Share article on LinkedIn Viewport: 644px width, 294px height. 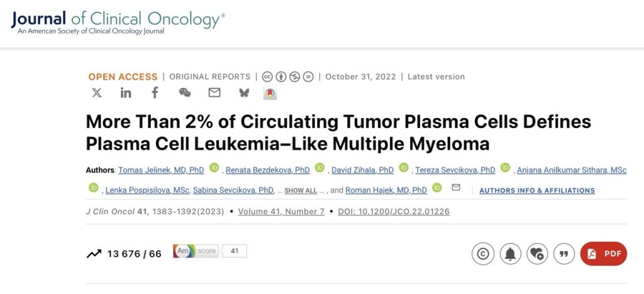[x=126, y=93]
